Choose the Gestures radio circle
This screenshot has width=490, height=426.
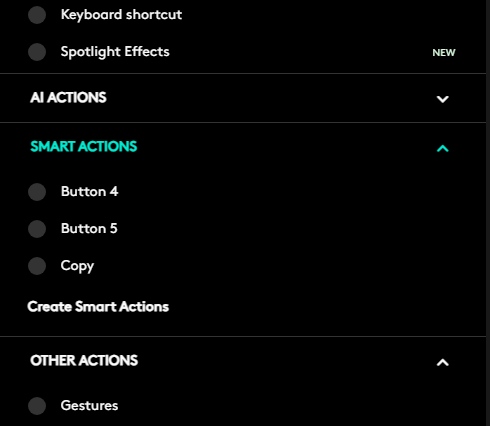click(x=37, y=406)
